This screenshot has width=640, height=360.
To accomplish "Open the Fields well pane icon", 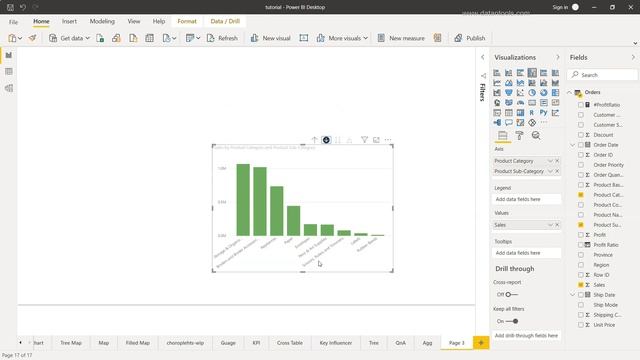I will pyautogui.click(x=503, y=136).
